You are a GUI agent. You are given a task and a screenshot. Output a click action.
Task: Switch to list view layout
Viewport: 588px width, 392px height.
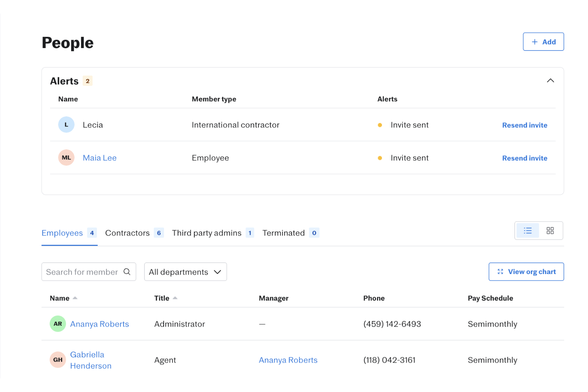(x=528, y=230)
